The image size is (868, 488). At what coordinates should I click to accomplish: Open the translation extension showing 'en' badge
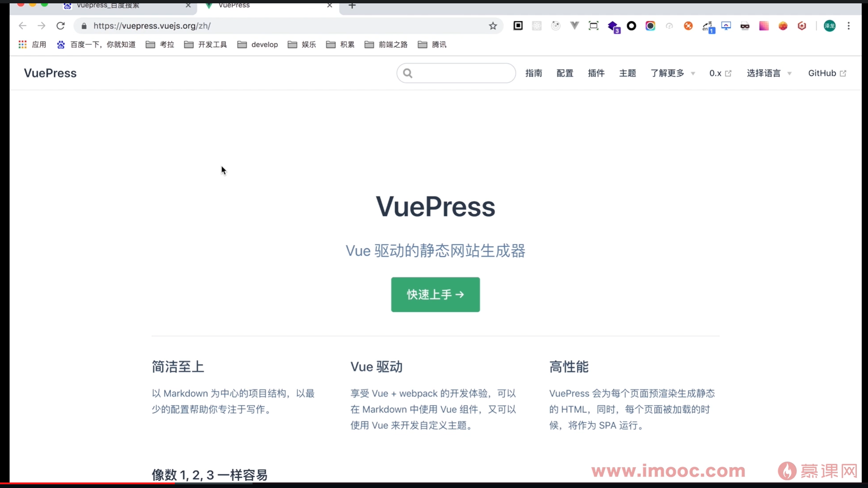click(x=708, y=27)
